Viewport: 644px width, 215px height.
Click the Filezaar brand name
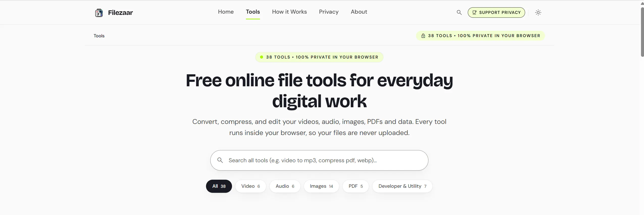(x=120, y=13)
